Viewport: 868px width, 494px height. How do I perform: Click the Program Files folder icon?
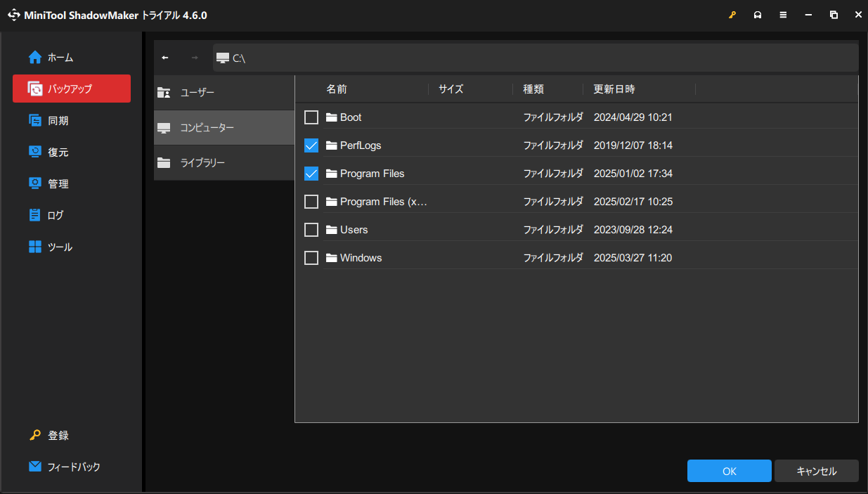click(332, 174)
